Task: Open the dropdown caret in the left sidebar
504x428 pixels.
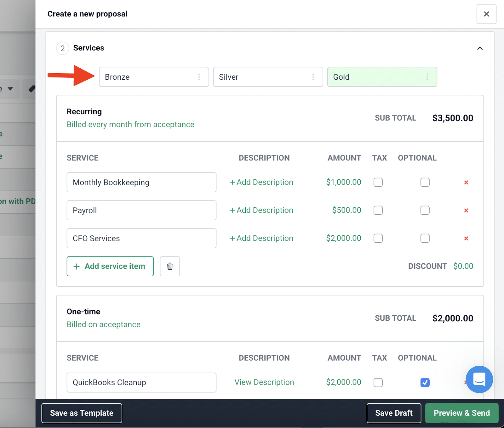Action: (10, 89)
